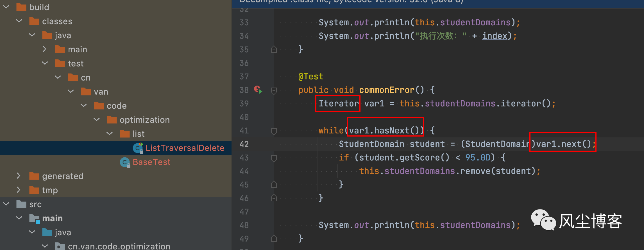This screenshot has height=250, width=644.
Task: Collapse the van folder chevron
Action: (x=71, y=91)
